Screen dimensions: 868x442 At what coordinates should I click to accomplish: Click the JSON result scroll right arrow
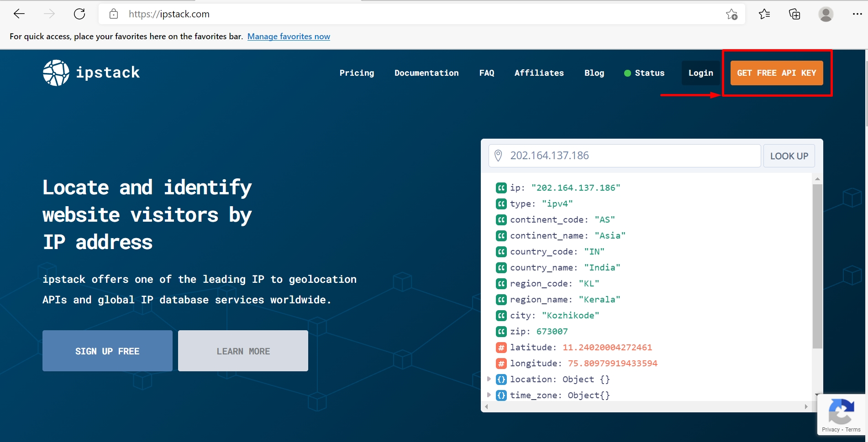tap(806, 406)
